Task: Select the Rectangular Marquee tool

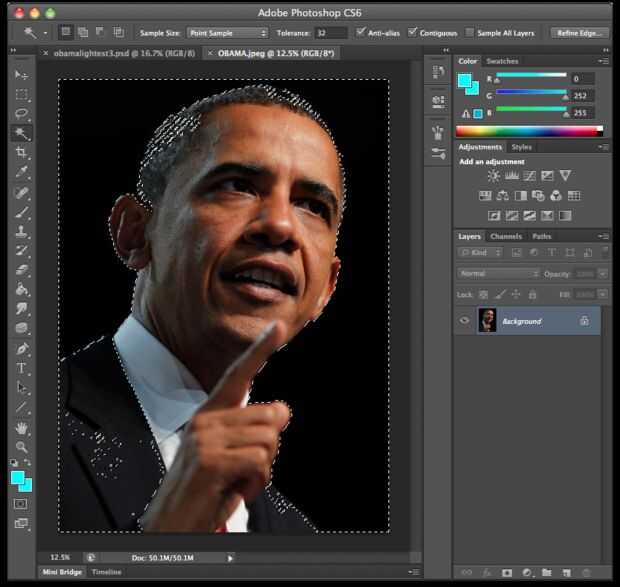Action: coord(21,94)
